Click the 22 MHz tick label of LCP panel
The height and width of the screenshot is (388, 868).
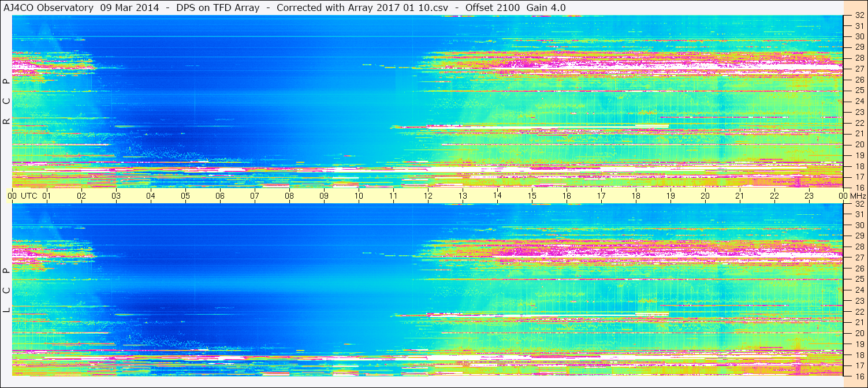(859, 312)
